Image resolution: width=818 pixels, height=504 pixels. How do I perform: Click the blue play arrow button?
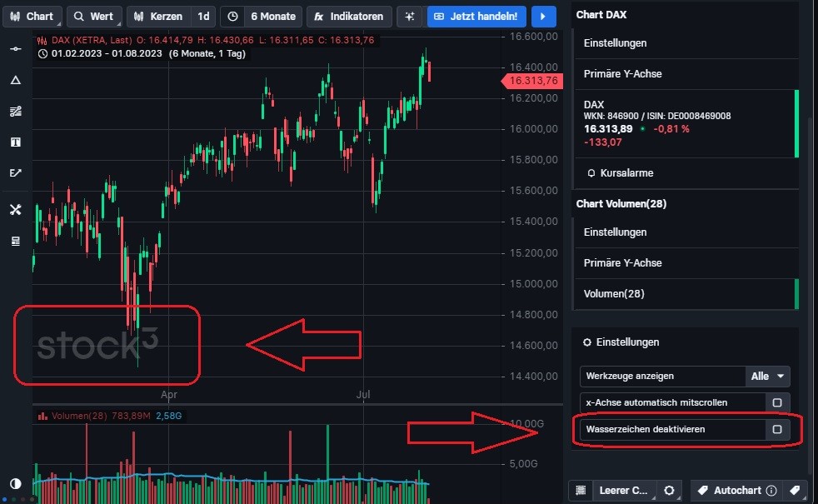543,17
